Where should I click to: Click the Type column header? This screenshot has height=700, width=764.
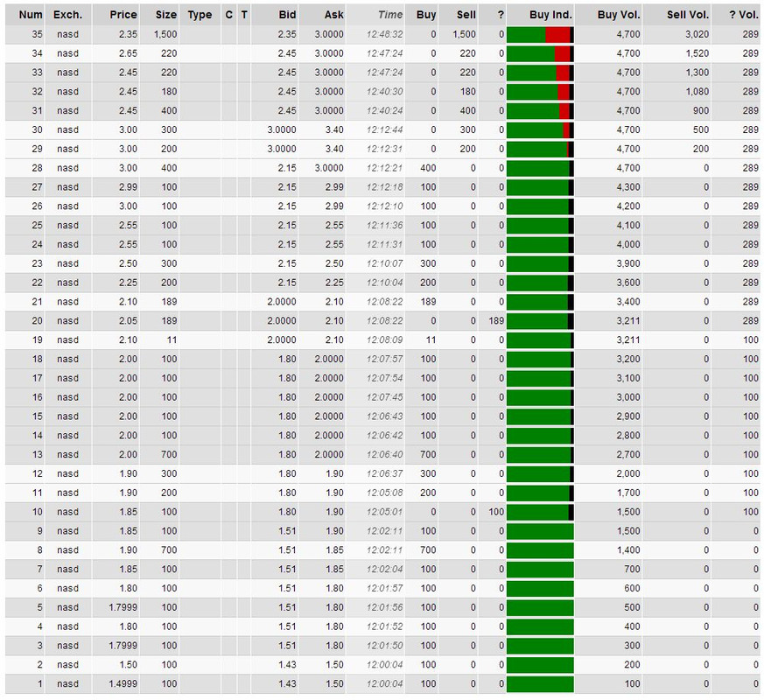[200, 15]
